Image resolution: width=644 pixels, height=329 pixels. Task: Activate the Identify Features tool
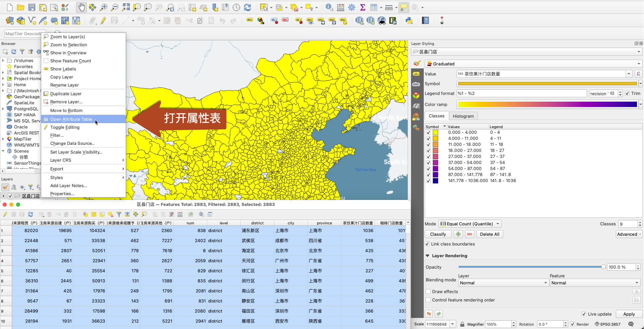(329, 7)
